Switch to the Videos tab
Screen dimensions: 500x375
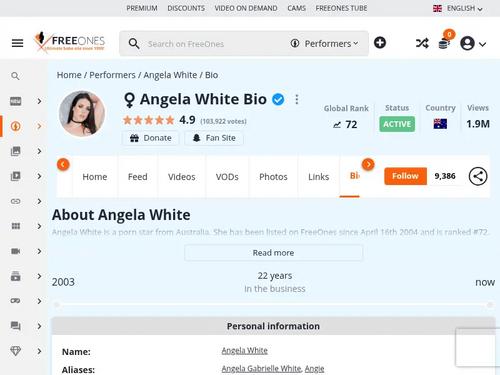point(182,177)
